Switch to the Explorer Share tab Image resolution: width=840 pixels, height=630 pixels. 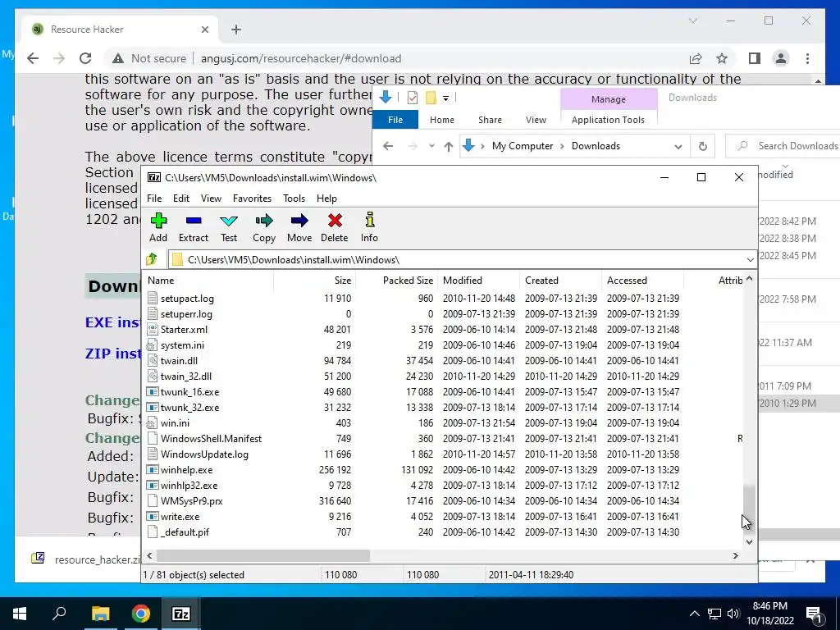[490, 120]
